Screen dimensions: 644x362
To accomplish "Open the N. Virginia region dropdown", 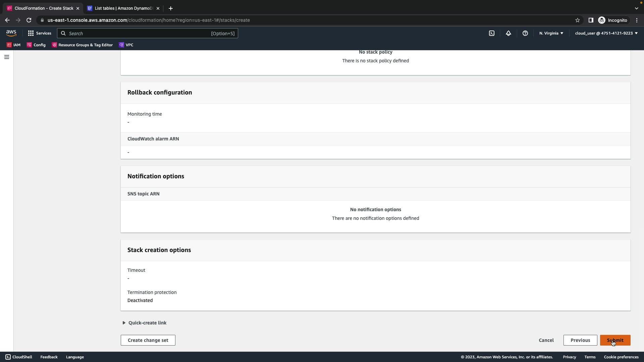I will (551, 33).
